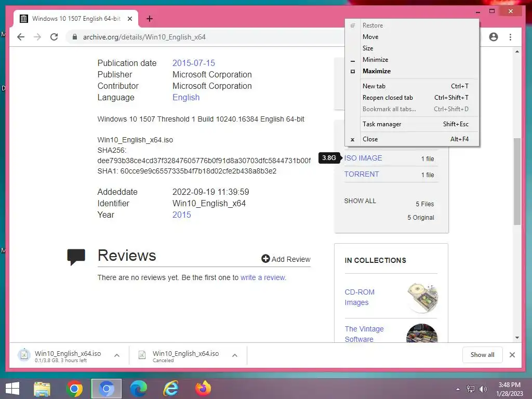Open the CD-ROM Images collection
The width and height of the screenshot is (532, 399).
[x=360, y=297]
